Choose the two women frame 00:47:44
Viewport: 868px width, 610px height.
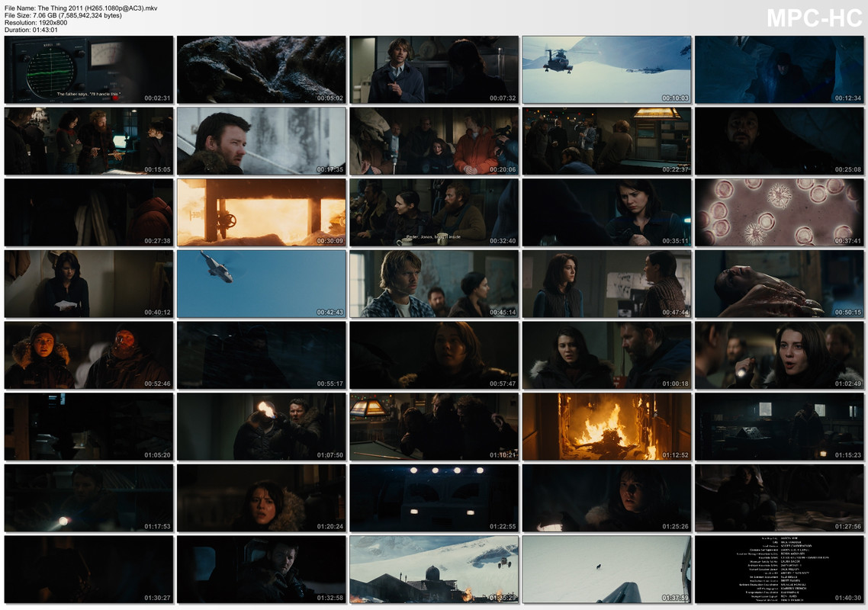click(x=606, y=284)
